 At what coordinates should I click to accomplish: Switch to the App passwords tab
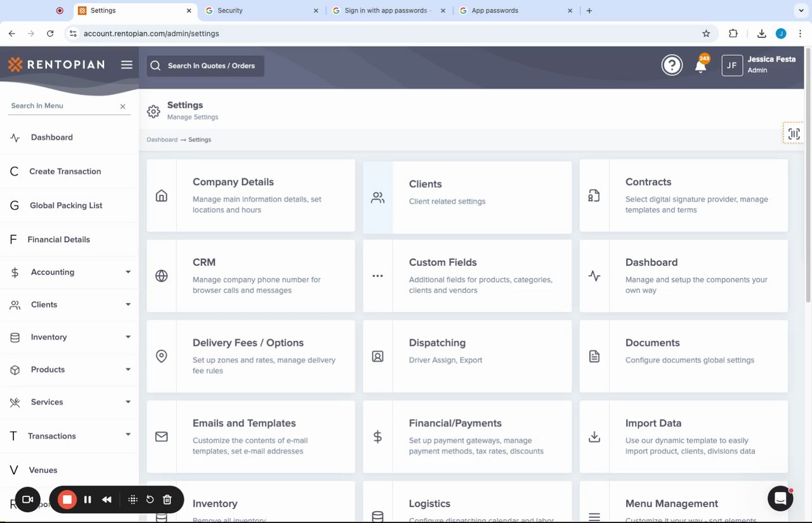pos(516,11)
